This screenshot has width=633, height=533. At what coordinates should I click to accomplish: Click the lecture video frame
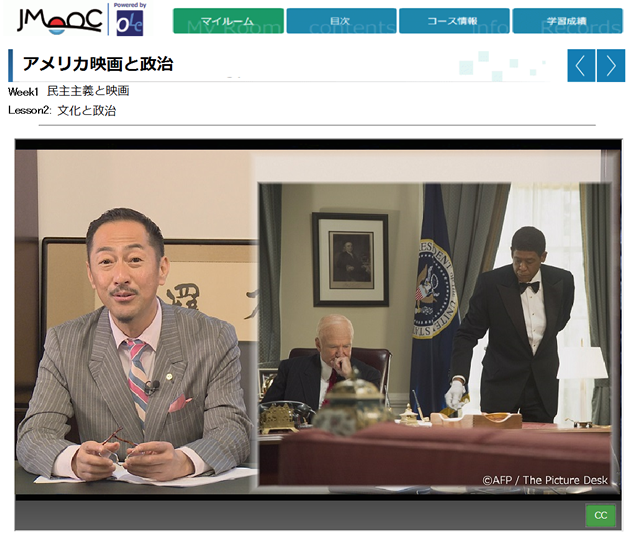pyautogui.click(x=318, y=319)
